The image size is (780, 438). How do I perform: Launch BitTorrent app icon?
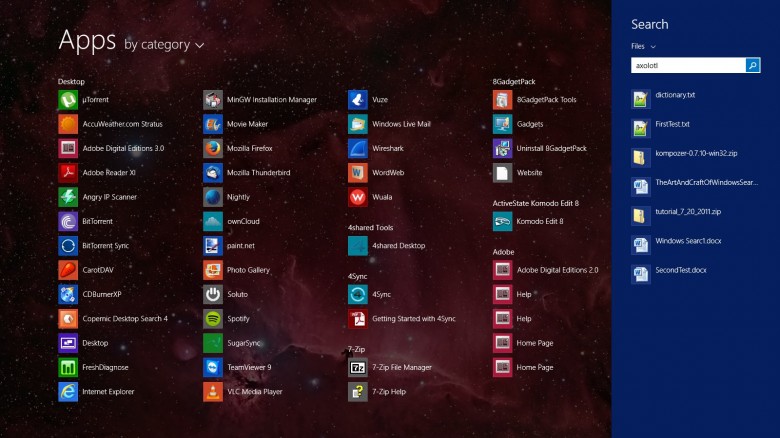[x=68, y=221]
